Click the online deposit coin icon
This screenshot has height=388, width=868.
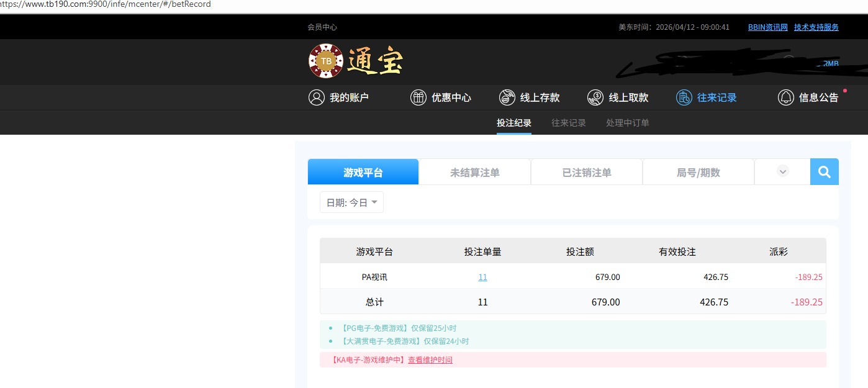[x=507, y=97]
